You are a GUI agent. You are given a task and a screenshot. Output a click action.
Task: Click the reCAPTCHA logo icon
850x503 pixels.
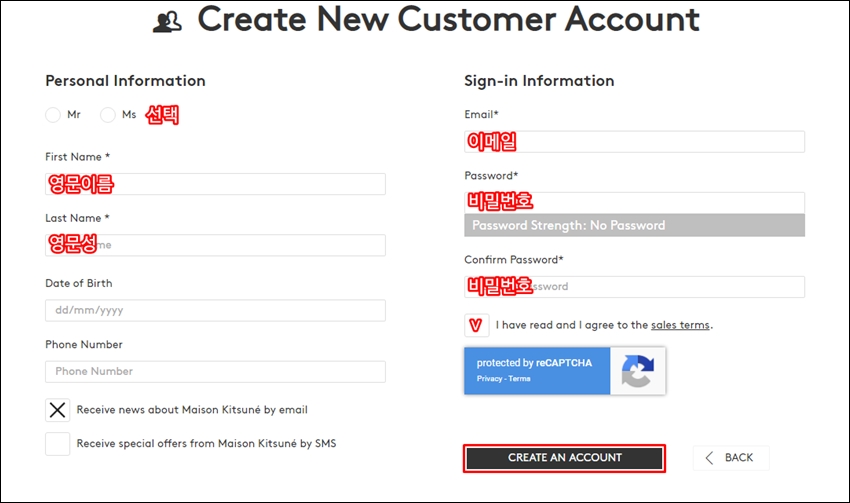638,371
